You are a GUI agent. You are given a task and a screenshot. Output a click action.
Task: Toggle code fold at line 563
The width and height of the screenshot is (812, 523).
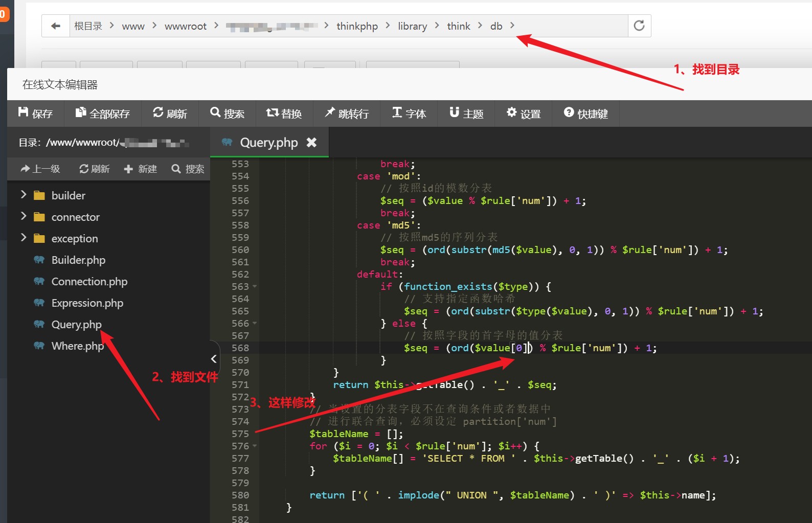point(255,287)
